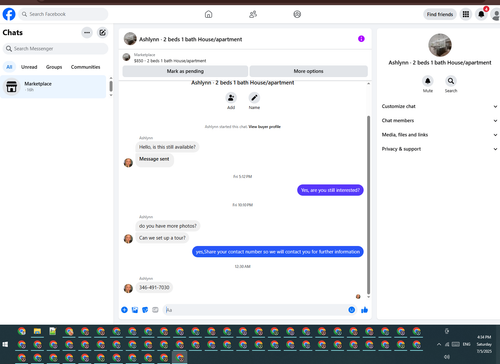Click the Name edit pencil icon

click(254, 98)
